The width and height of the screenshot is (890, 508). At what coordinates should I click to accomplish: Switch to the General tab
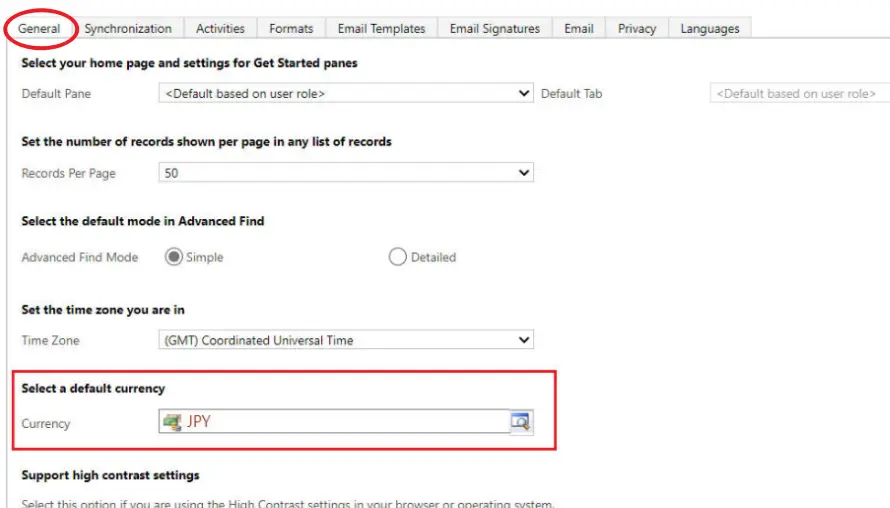[x=40, y=28]
